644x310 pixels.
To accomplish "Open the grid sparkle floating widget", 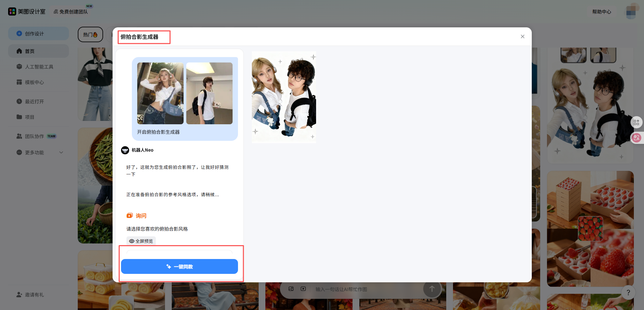I will 637,122.
